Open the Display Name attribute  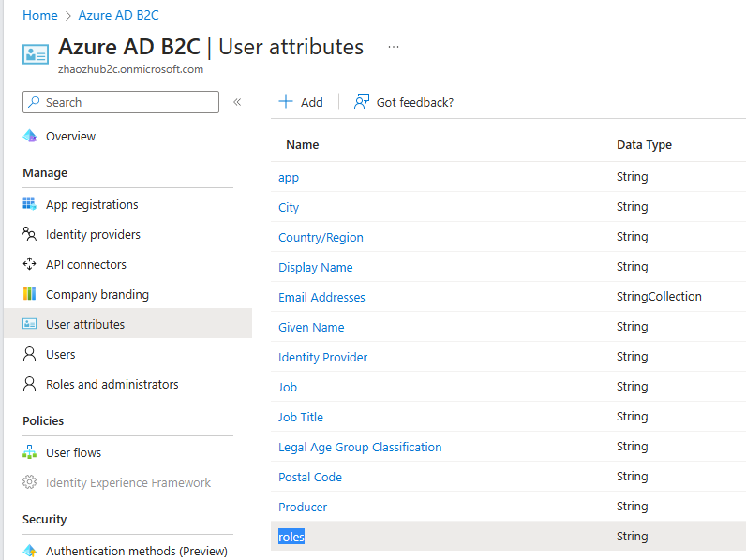coord(316,267)
